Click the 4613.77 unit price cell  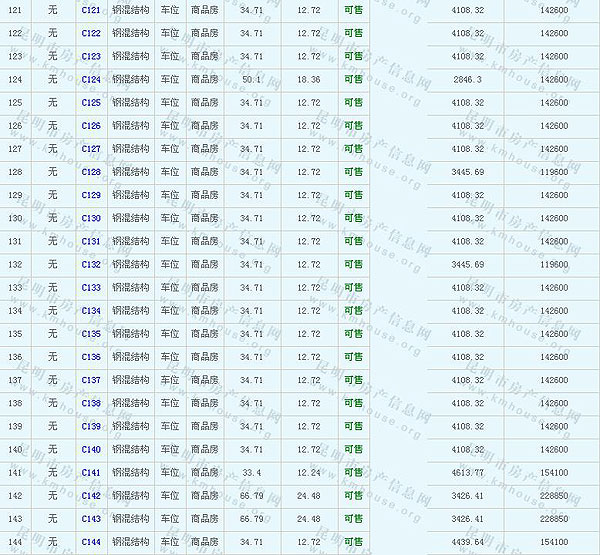coord(467,472)
